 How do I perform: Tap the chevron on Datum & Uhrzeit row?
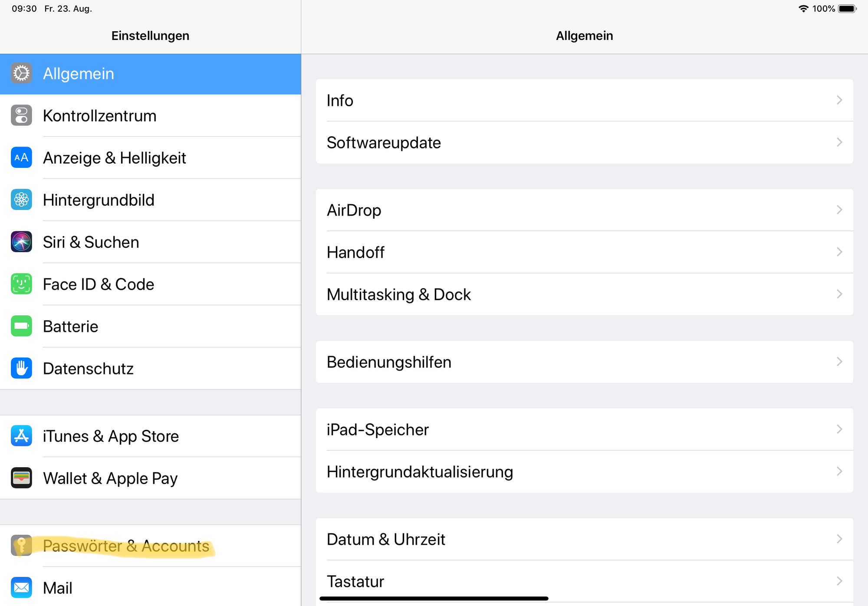click(x=839, y=539)
